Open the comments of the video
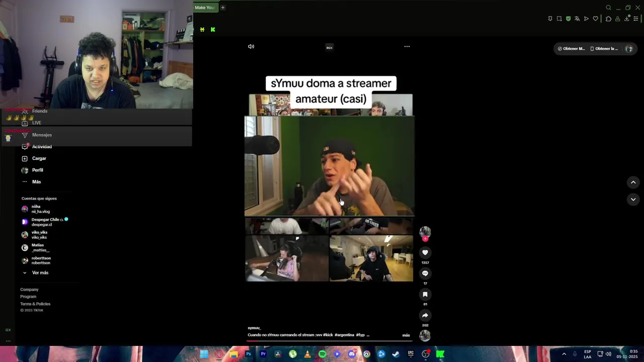Image resolution: width=644 pixels, height=362 pixels. coord(425,274)
